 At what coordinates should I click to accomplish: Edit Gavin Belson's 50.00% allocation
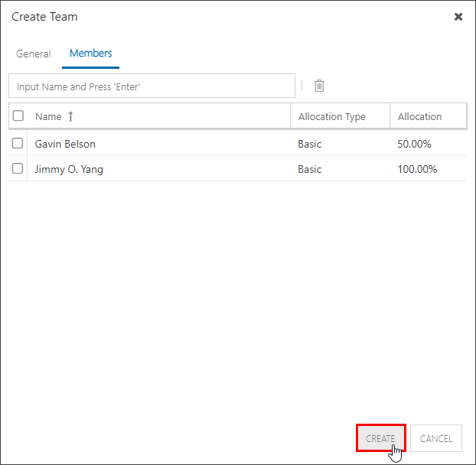414,144
